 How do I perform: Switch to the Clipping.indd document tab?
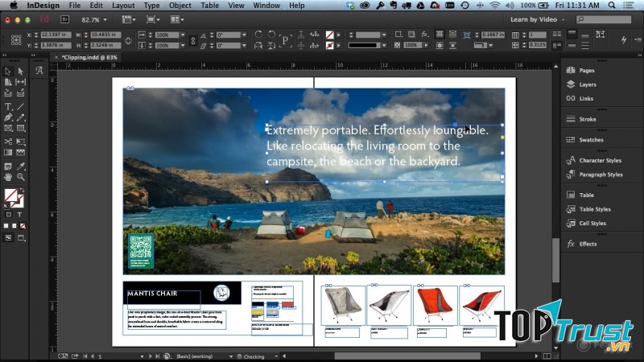pos(89,57)
